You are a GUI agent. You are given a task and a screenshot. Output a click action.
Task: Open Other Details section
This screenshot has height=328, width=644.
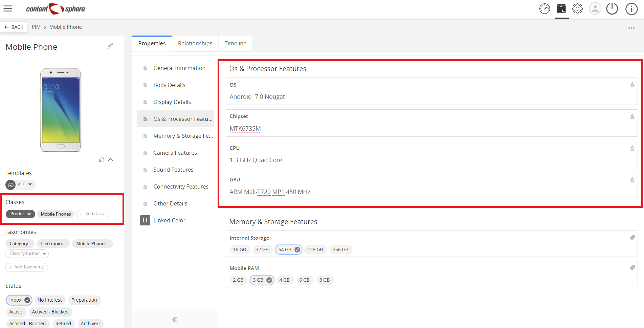[175, 203]
